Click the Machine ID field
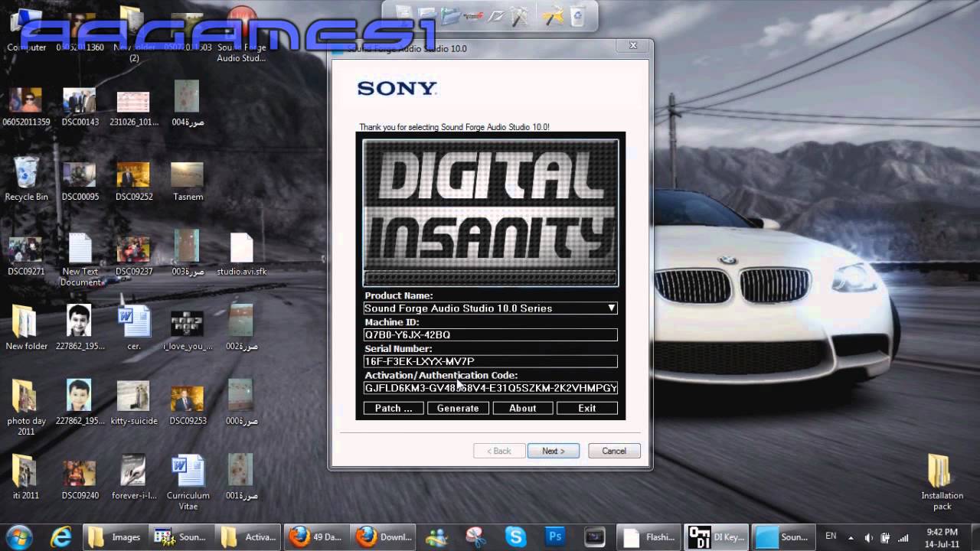 click(490, 335)
